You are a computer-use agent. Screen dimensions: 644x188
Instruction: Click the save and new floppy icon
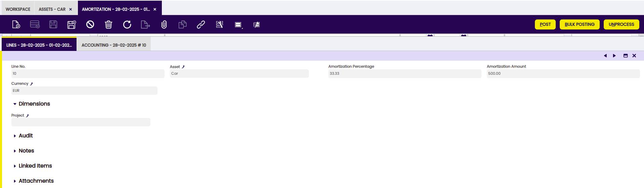click(72, 24)
